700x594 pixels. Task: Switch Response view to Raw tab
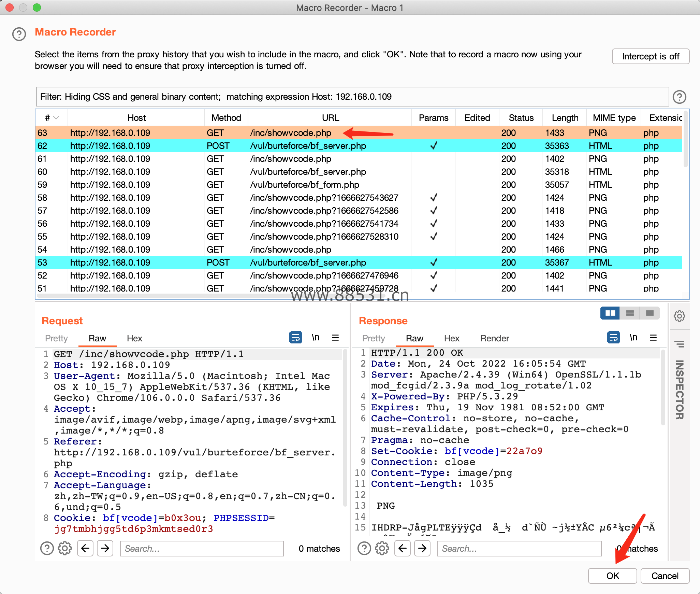click(x=414, y=338)
